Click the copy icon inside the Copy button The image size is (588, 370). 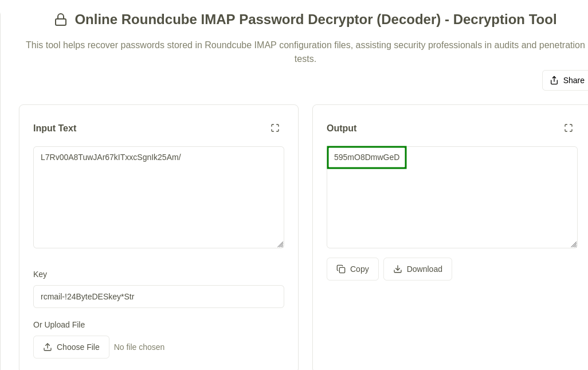point(341,269)
